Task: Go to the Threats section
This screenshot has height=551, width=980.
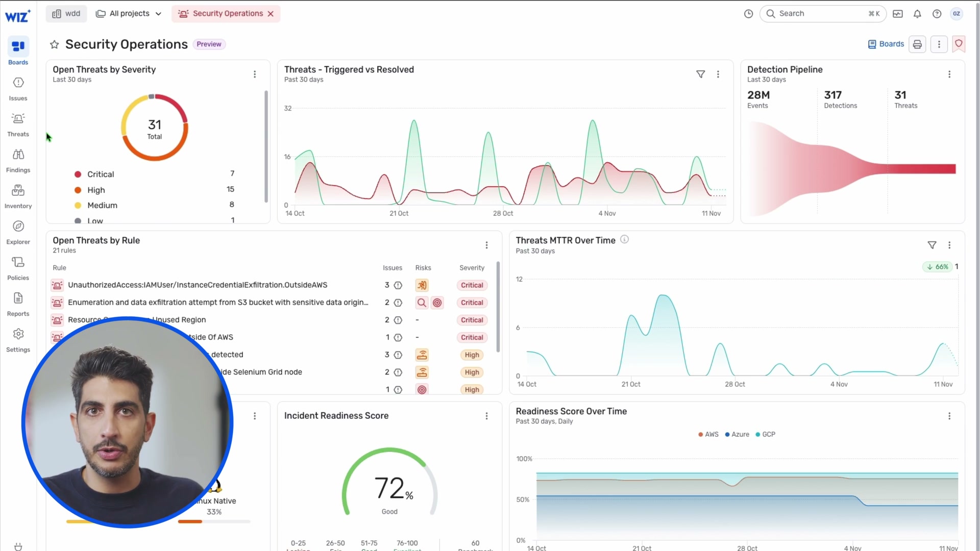Action: click(18, 125)
